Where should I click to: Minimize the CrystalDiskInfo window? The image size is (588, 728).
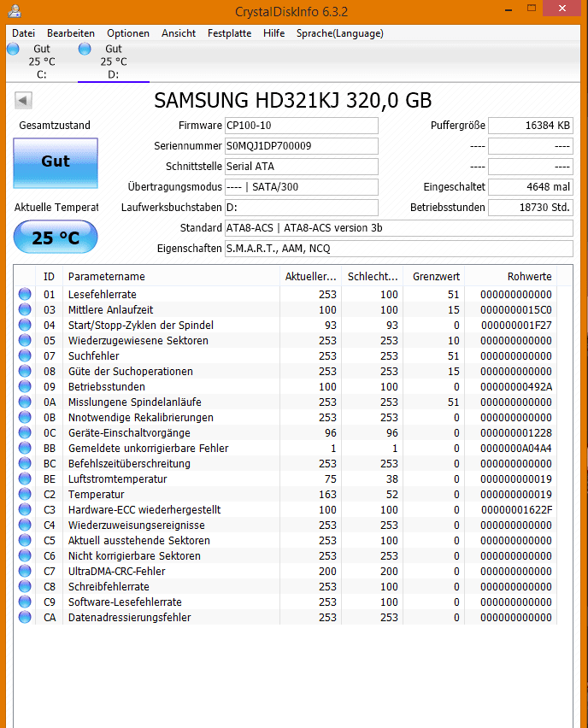(509, 9)
